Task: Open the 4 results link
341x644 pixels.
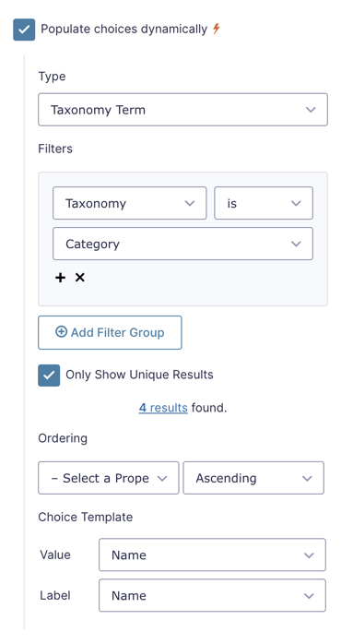Action: tap(163, 408)
